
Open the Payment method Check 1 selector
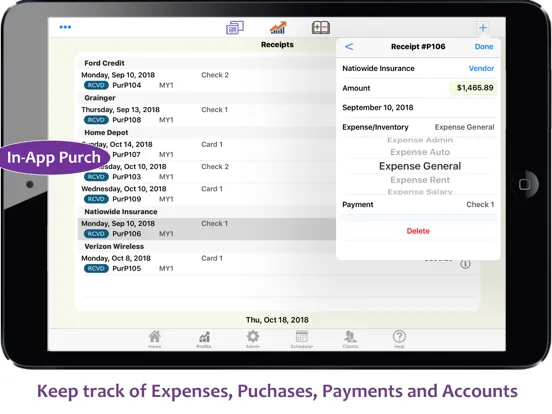coord(418,205)
